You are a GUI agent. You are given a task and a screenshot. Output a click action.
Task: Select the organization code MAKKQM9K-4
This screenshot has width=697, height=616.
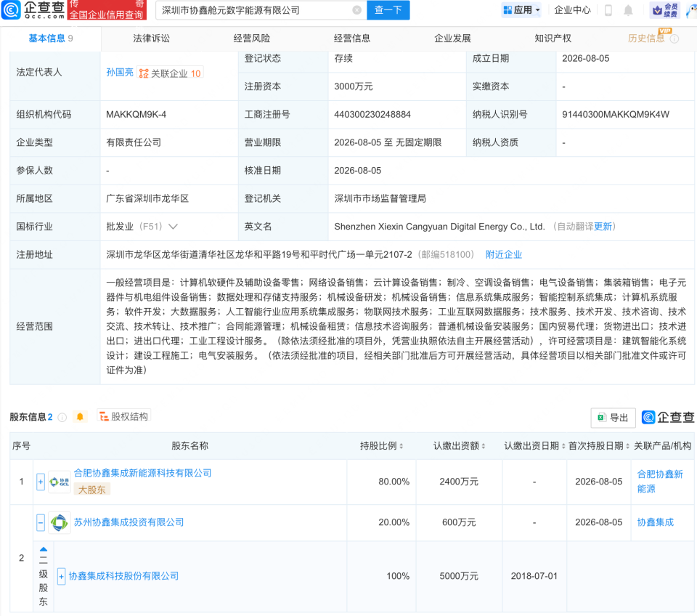pyautogui.click(x=136, y=114)
